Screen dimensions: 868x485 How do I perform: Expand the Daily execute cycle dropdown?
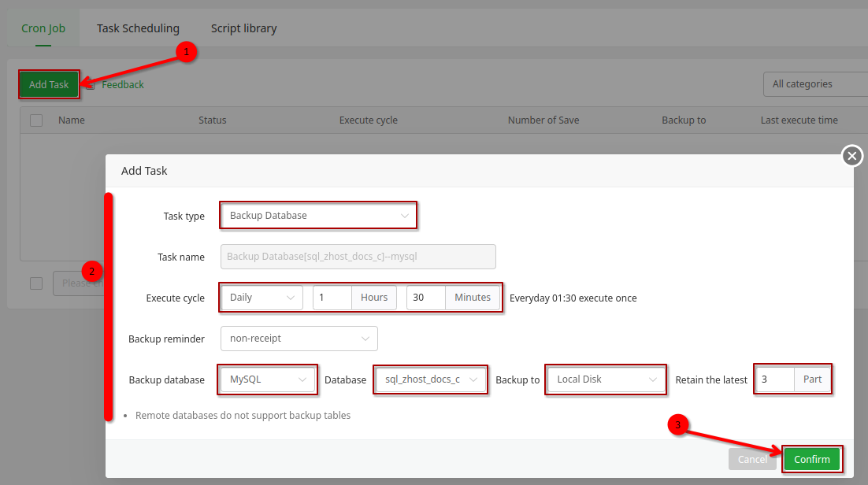tap(262, 298)
